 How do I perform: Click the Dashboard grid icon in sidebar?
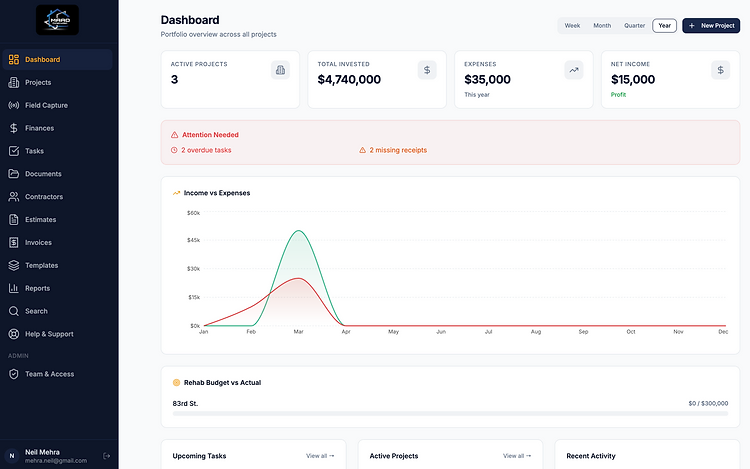point(13,59)
